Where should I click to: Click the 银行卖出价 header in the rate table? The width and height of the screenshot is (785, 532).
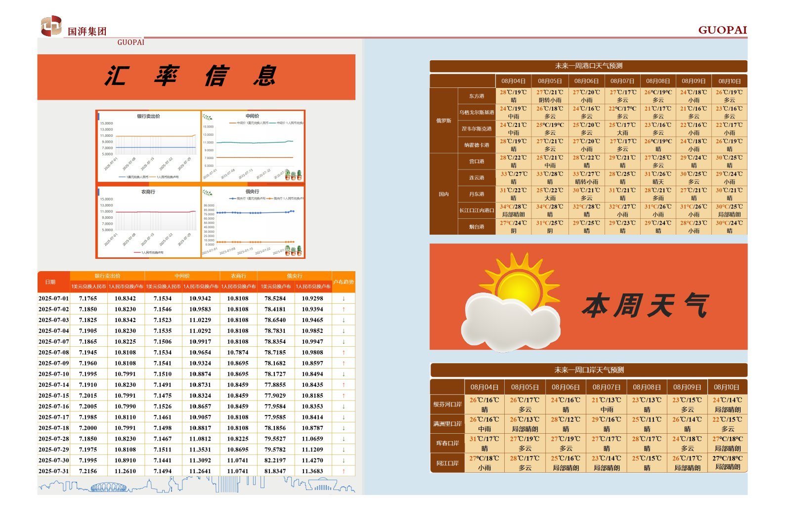(x=107, y=276)
